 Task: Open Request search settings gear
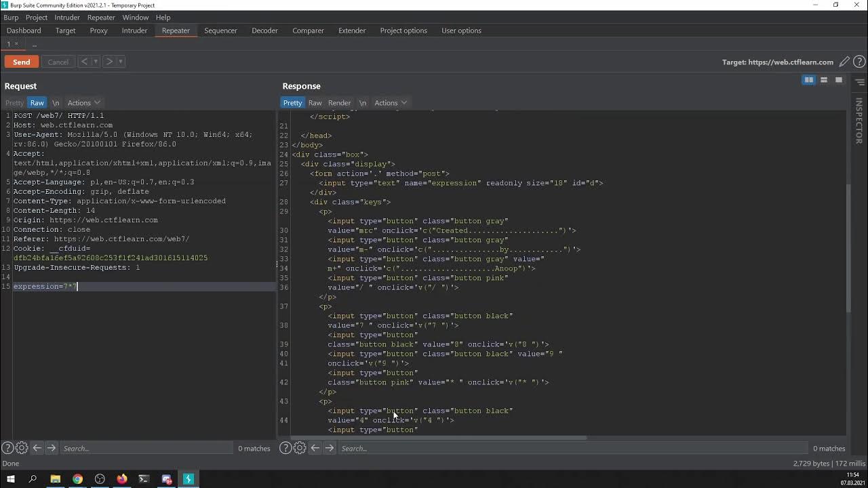(x=22, y=448)
